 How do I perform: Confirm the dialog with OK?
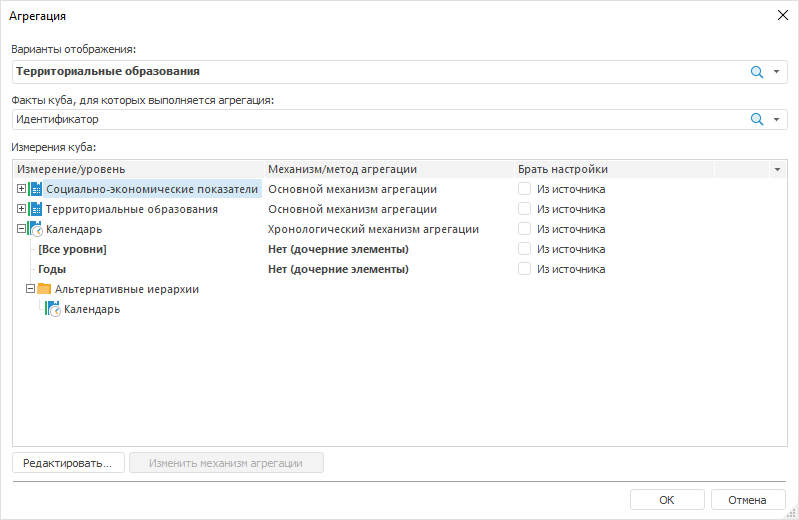tap(666, 500)
